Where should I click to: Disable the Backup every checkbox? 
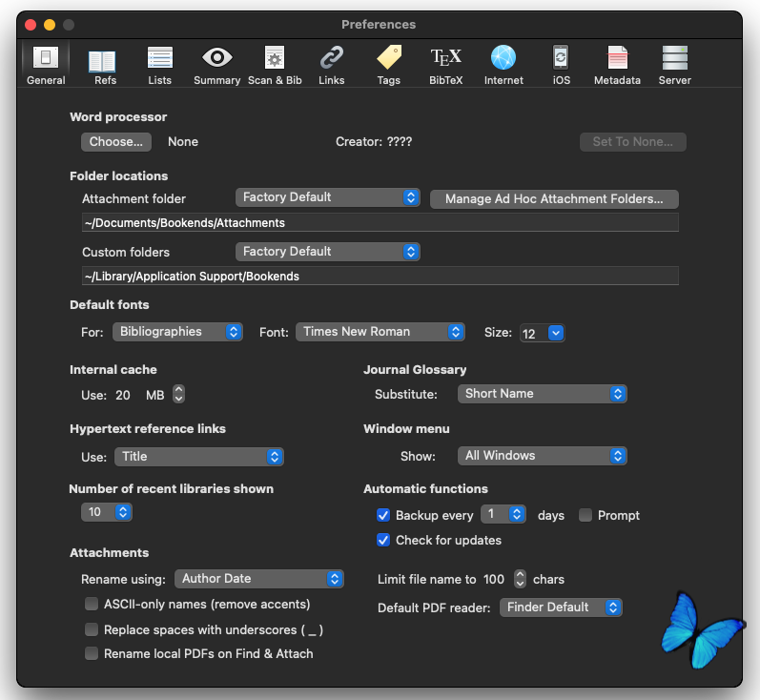click(x=383, y=515)
